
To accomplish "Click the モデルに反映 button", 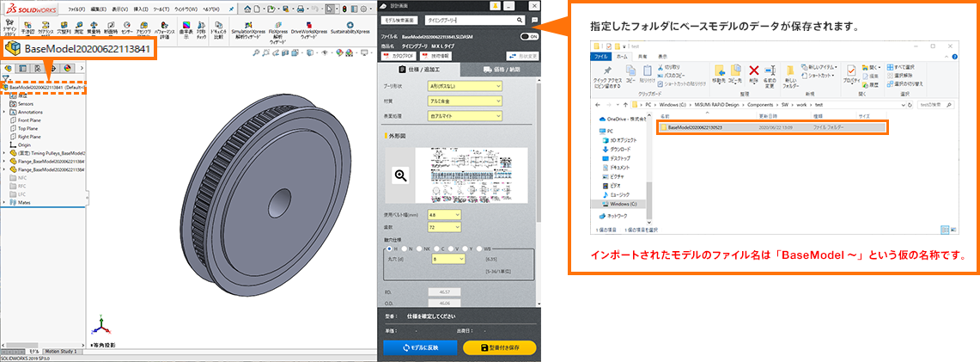I will [x=420, y=347].
